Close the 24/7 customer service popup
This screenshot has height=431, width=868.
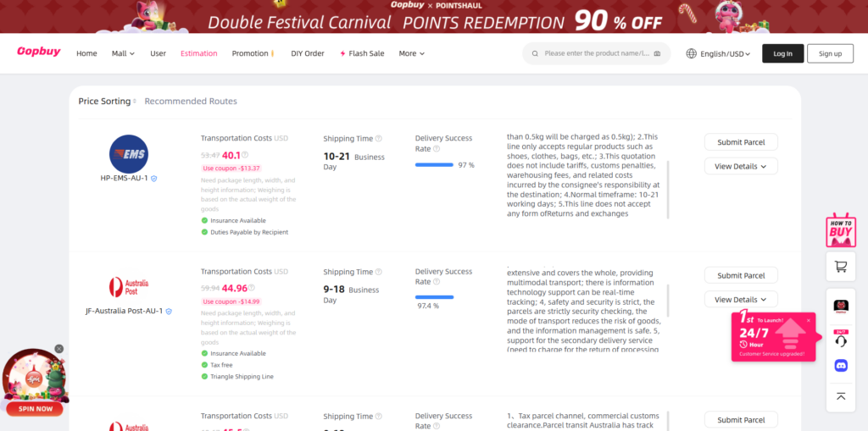coord(809,321)
